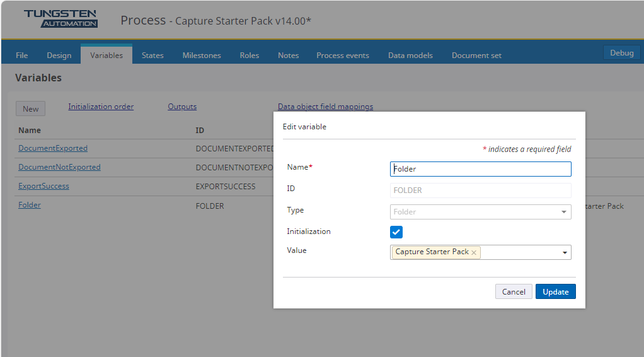The width and height of the screenshot is (644, 357).
Task: Cancel the Edit variable dialog
Action: 514,291
